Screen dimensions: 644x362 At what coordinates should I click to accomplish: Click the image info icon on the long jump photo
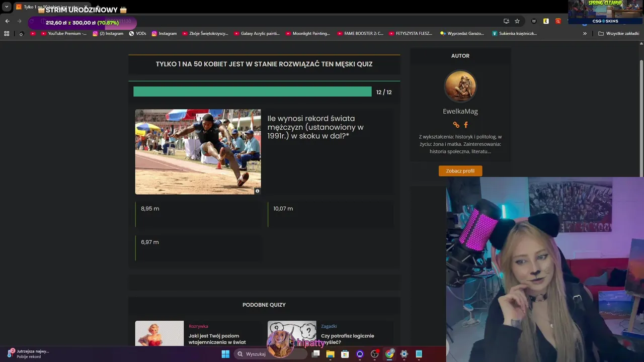[257, 191]
